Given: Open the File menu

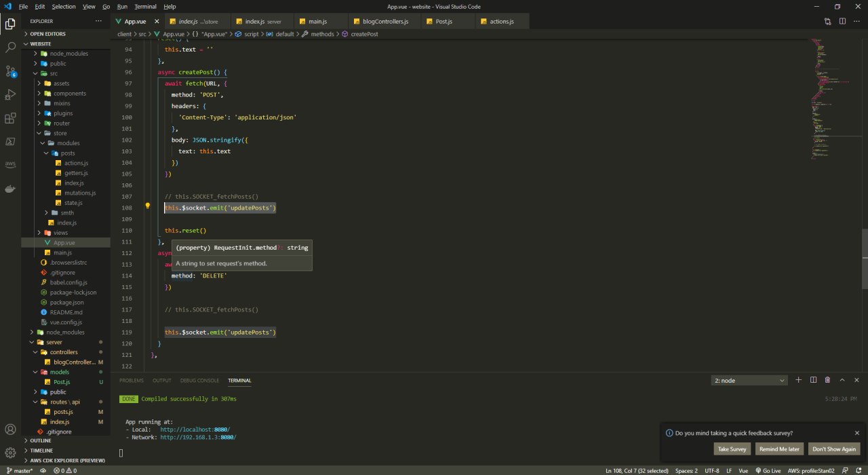Looking at the screenshot, I should point(23,6).
